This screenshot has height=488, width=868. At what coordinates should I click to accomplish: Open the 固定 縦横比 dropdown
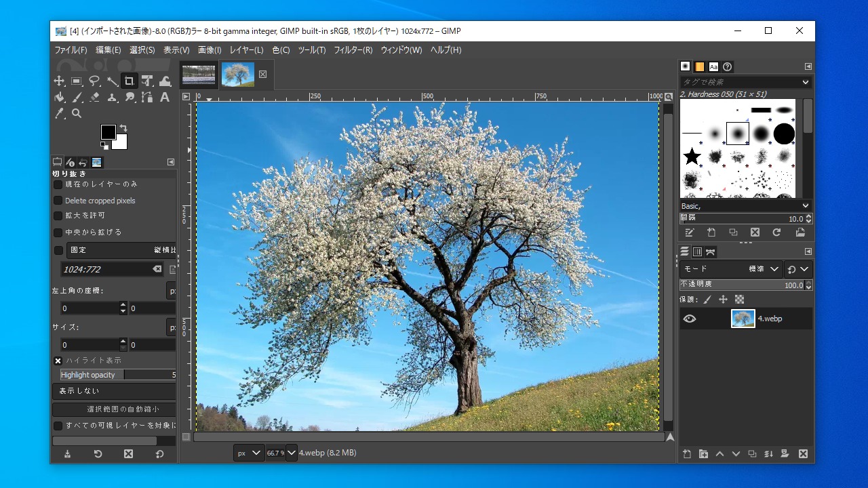click(x=122, y=250)
